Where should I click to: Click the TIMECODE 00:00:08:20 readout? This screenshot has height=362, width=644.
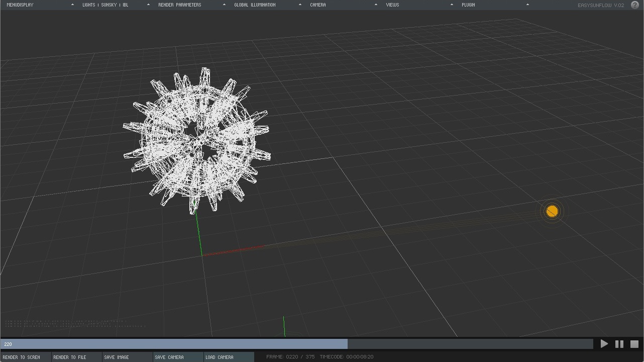347,357
